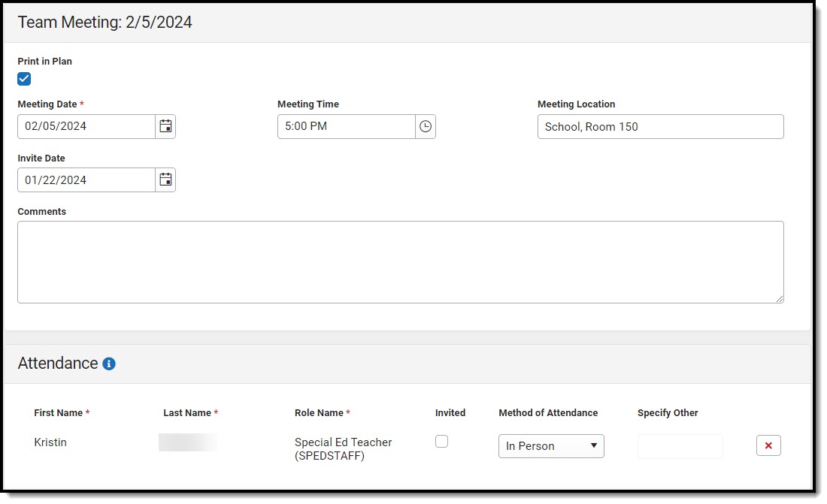Remove Kristin's attendance row with red X
This screenshot has width=827, height=504.
[768, 445]
